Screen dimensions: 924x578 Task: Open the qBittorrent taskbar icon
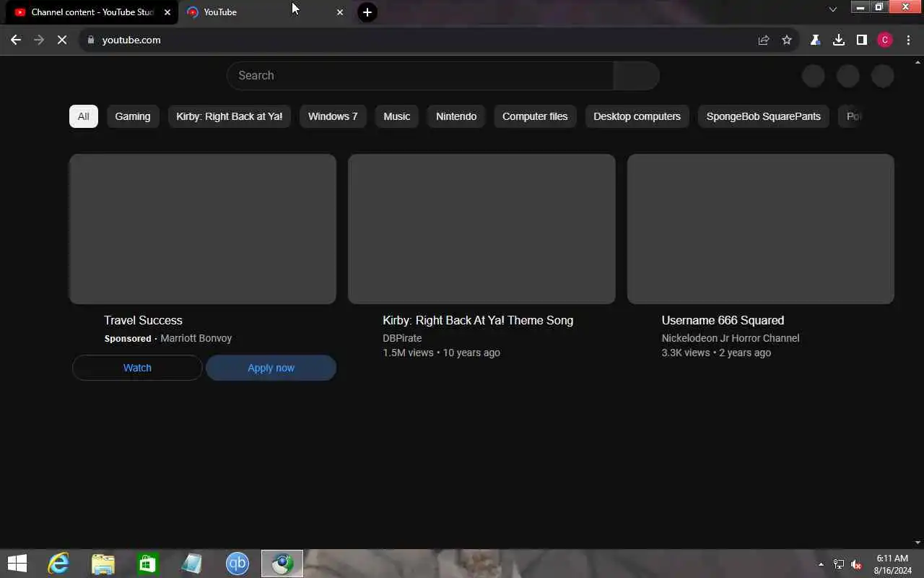click(x=237, y=564)
